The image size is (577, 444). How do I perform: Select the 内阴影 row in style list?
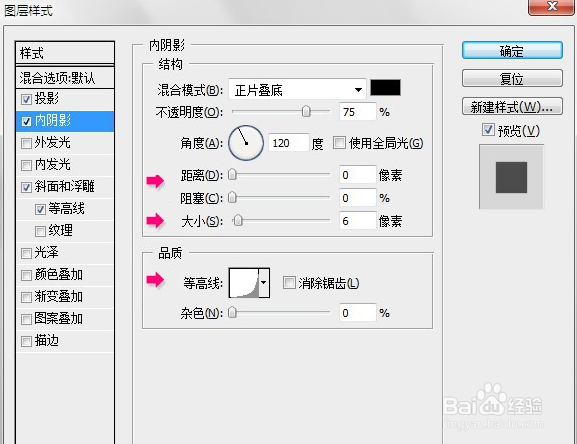[x=65, y=121]
